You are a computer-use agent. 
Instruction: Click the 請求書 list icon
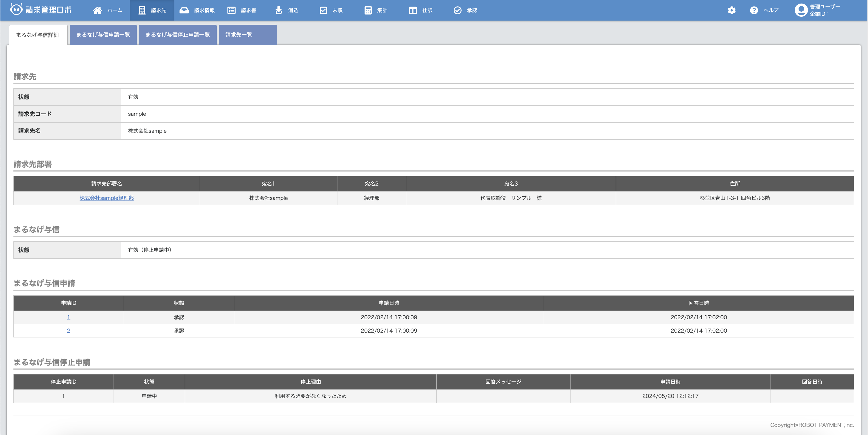click(231, 10)
